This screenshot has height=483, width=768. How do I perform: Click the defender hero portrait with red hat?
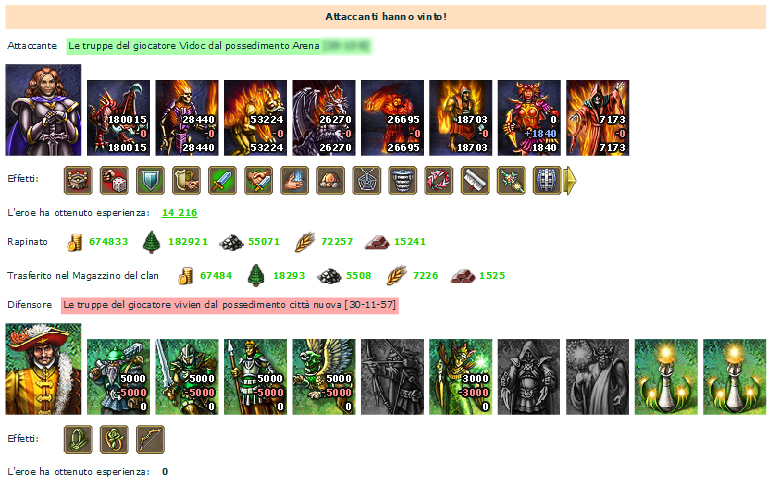(x=43, y=369)
